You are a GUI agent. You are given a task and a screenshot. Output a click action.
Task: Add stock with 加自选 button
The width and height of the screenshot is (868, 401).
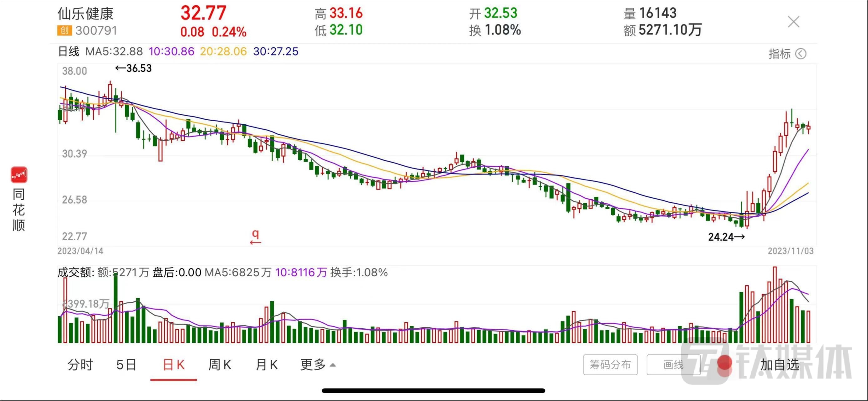(779, 365)
